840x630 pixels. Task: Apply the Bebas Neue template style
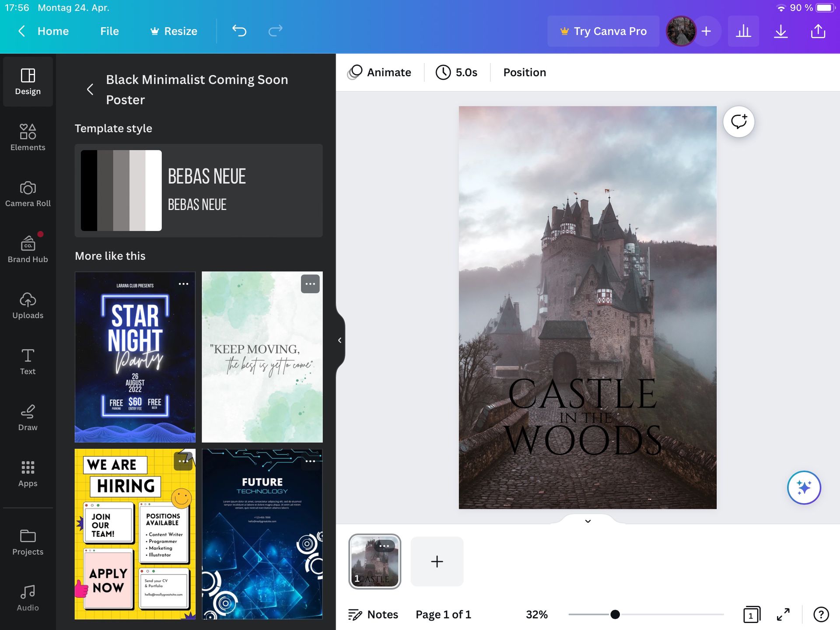click(x=199, y=190)
